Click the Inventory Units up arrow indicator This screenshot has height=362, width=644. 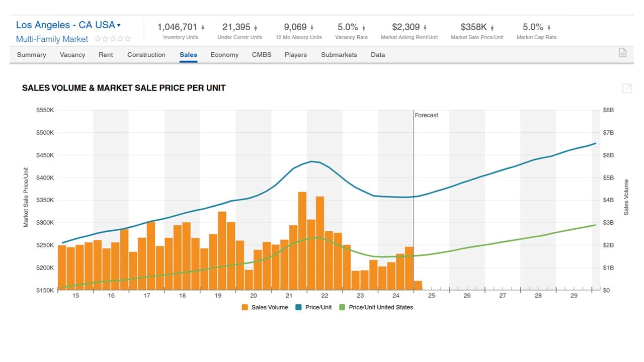tap(203, 28)
